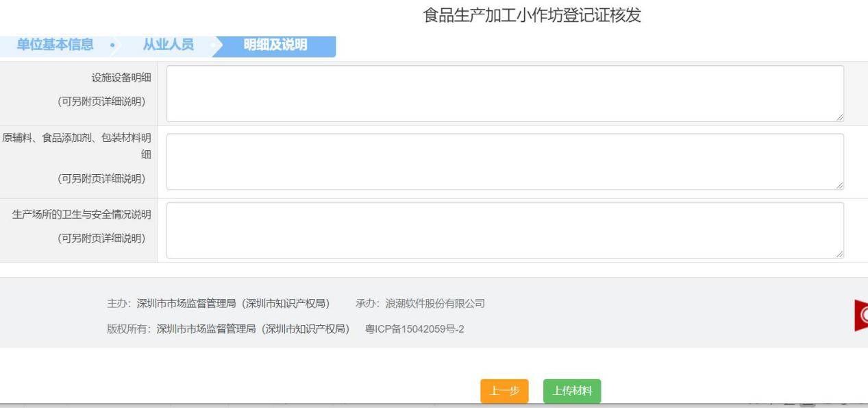Click the 生产场所的卫生与安全情况说明 label
868x408 pixels.
tap(82, 215)
